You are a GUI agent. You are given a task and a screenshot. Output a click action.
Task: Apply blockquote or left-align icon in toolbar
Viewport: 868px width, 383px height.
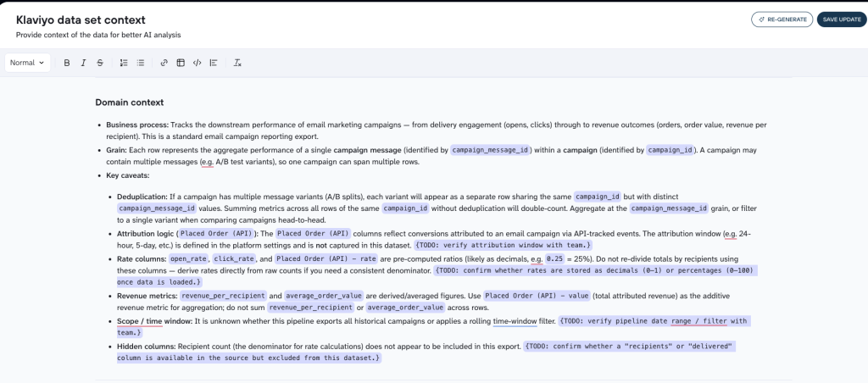point(213,63)
